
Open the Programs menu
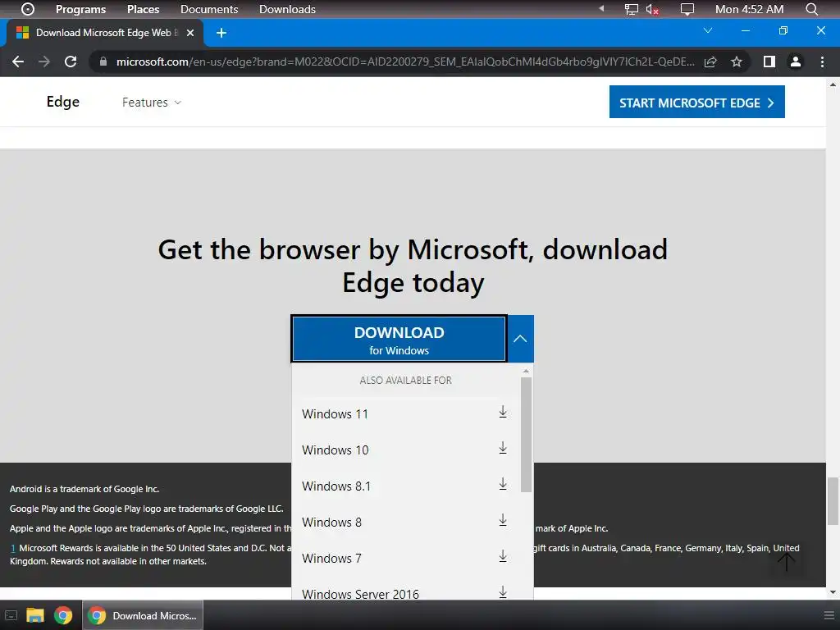point(81,9)
